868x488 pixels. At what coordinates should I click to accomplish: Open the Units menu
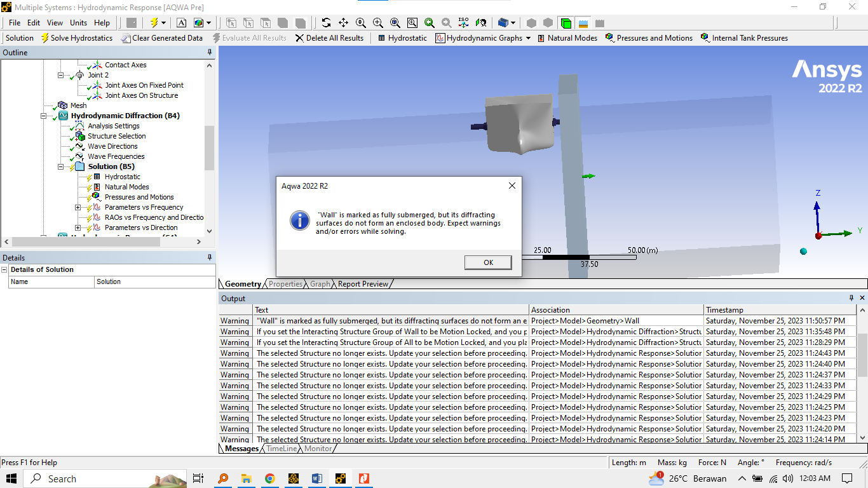[79, 22]
